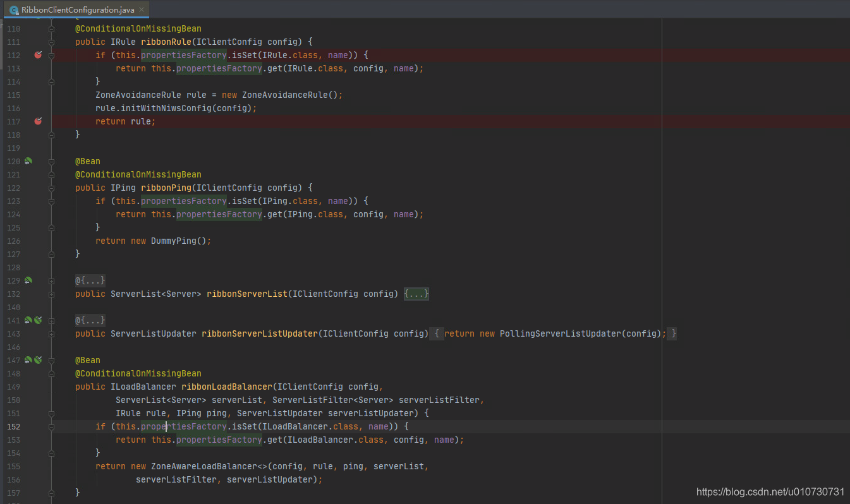Click the autowired-candidates icon on line 141
850x504 pixels.
[38, 320]
